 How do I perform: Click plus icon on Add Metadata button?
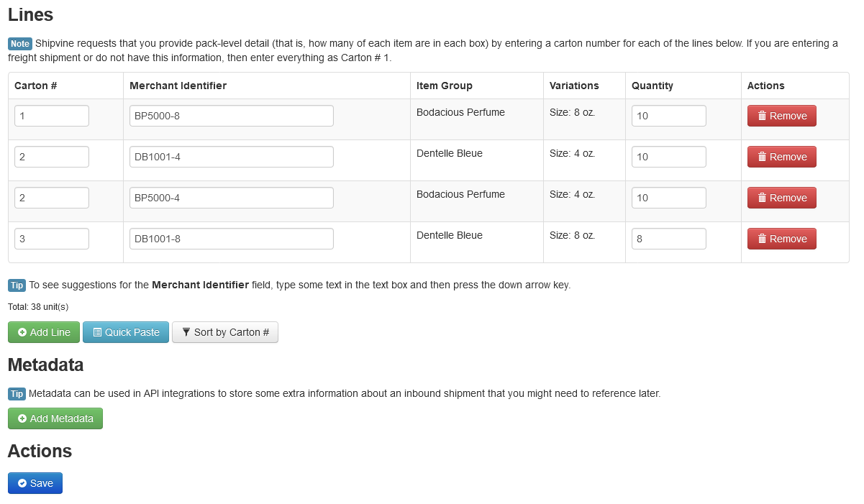pos(22,418)
